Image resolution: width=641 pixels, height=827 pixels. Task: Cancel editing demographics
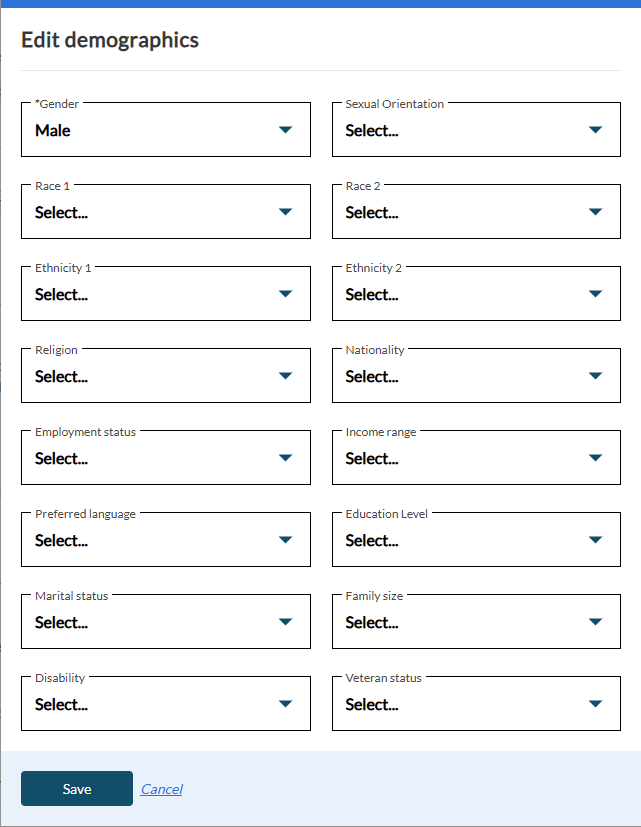(x=161, y=789)
